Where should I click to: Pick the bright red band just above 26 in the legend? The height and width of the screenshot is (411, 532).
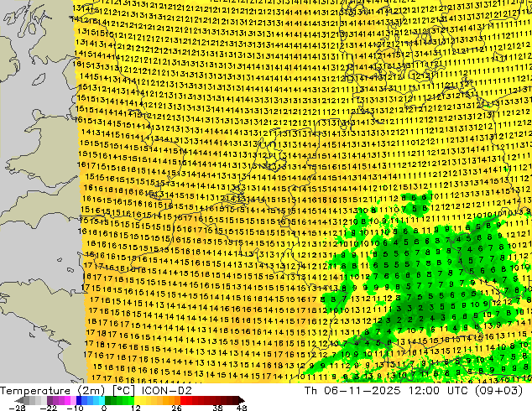click(x=183, y=400)
